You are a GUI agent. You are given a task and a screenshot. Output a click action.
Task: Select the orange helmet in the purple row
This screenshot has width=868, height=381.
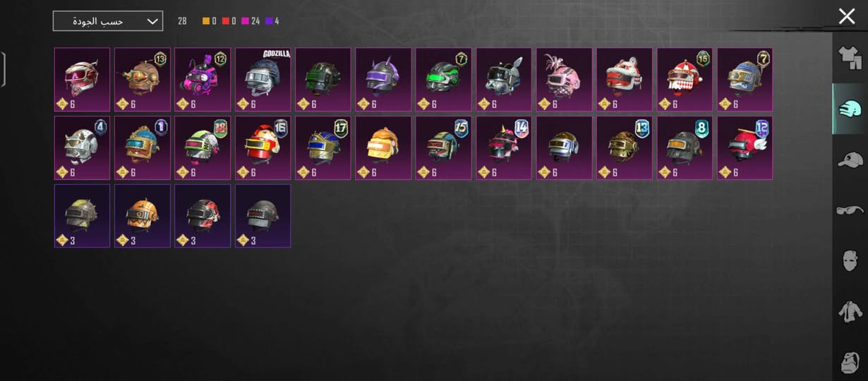point(143,216)
